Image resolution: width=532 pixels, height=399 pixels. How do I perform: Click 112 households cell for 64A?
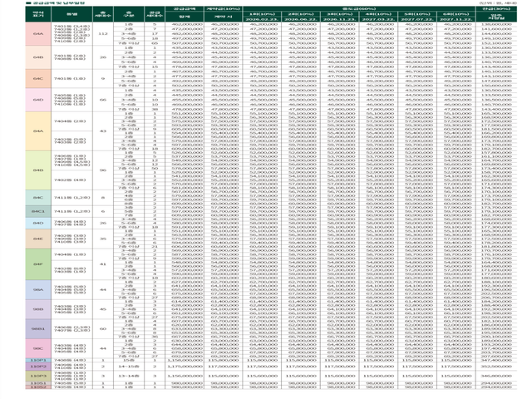click(x=103, y=34)
